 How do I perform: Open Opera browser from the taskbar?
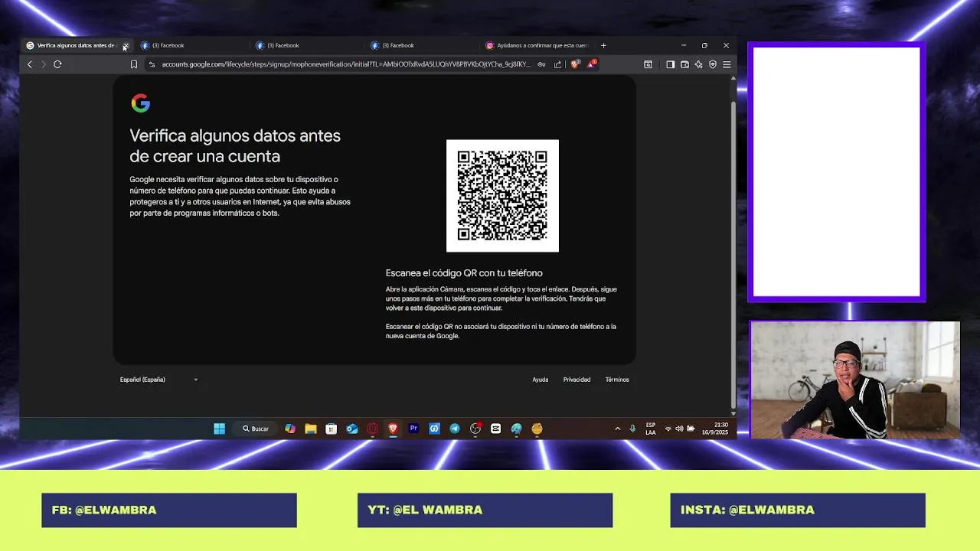tap(373, 429)
